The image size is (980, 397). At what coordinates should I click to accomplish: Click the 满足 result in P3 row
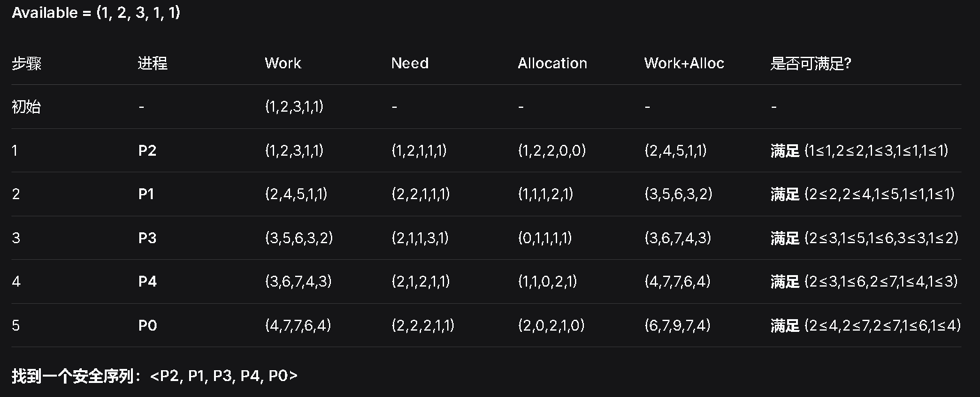click(785, 238)
